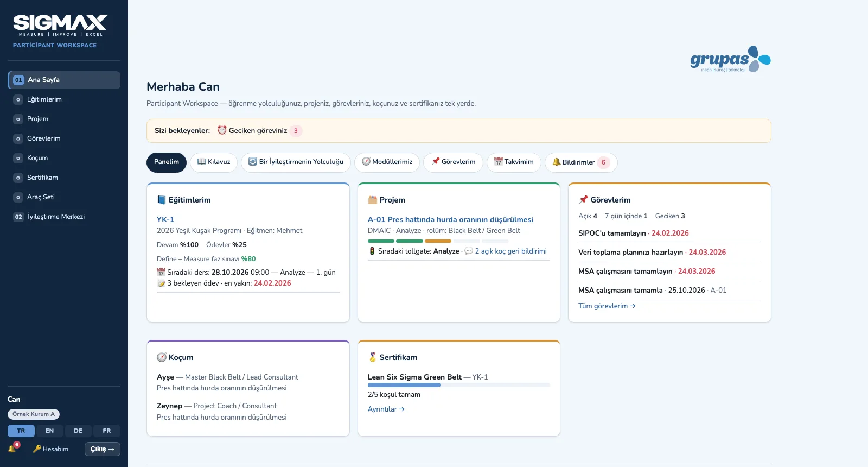Click the pushpin icon on Görevlerim card
868x467 pixels.
click(x=583, y=200)
